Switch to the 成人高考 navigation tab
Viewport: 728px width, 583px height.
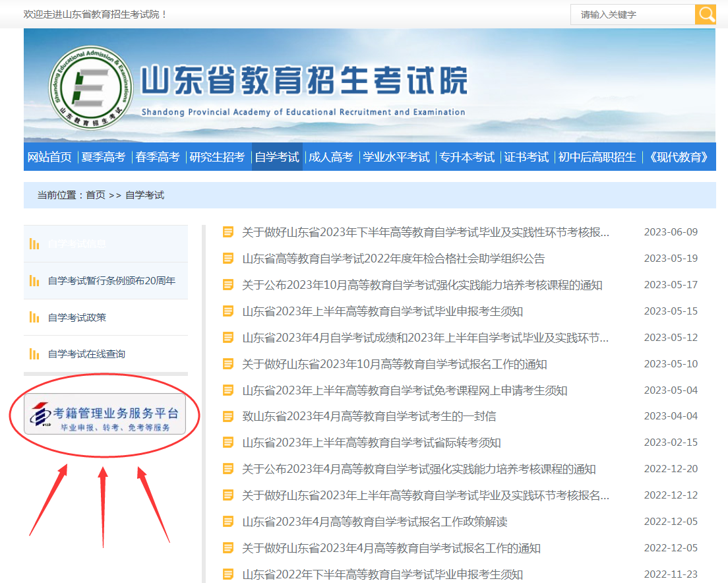tap(331, 157)
